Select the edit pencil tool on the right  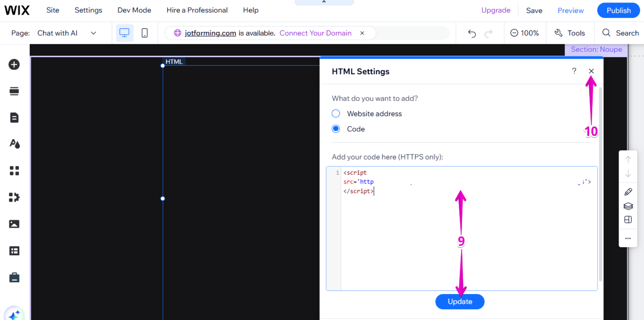628,191
